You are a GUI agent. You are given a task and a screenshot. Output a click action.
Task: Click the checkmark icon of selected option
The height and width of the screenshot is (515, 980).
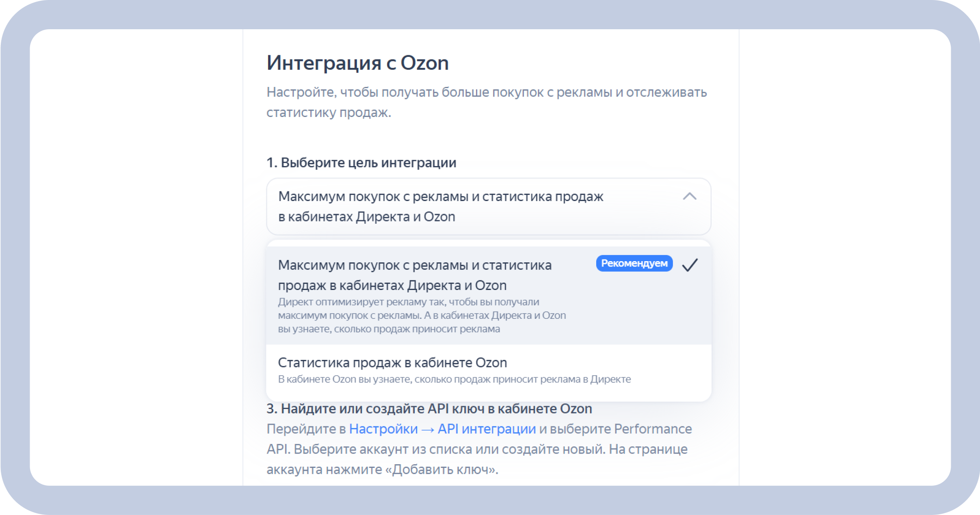tap(690, 265)
